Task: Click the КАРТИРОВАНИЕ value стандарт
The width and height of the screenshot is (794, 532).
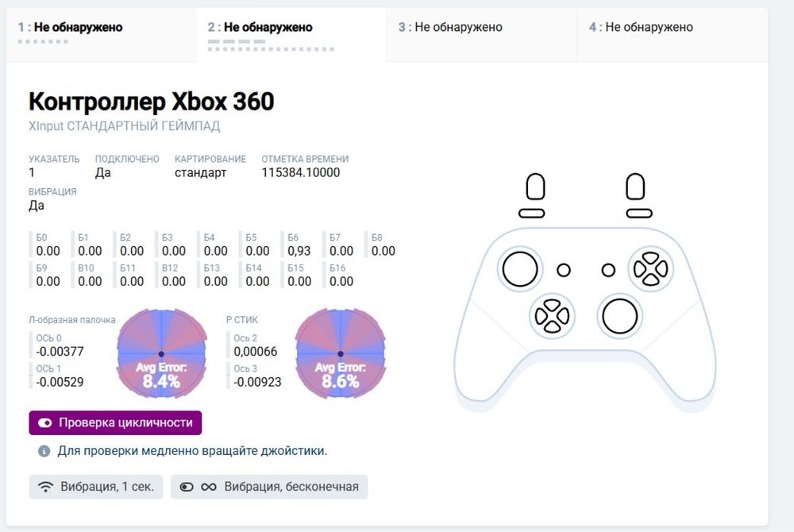Action: pyautogui.click(x=201, y=172)
